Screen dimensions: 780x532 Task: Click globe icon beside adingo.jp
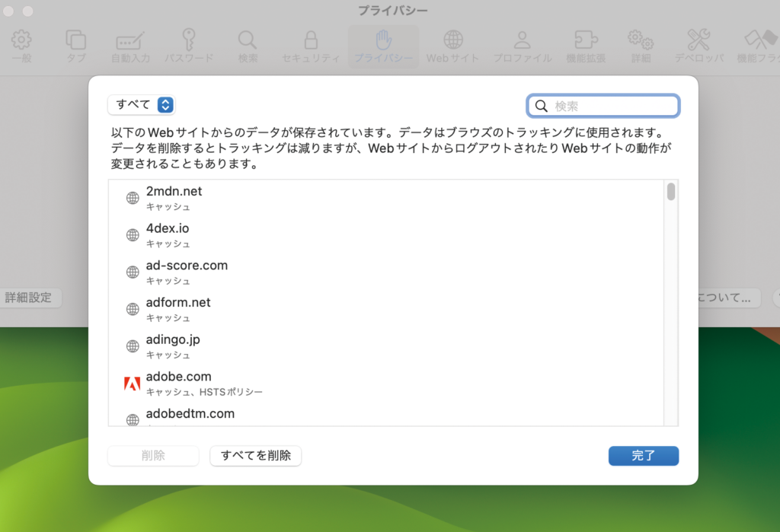point(133,346)
